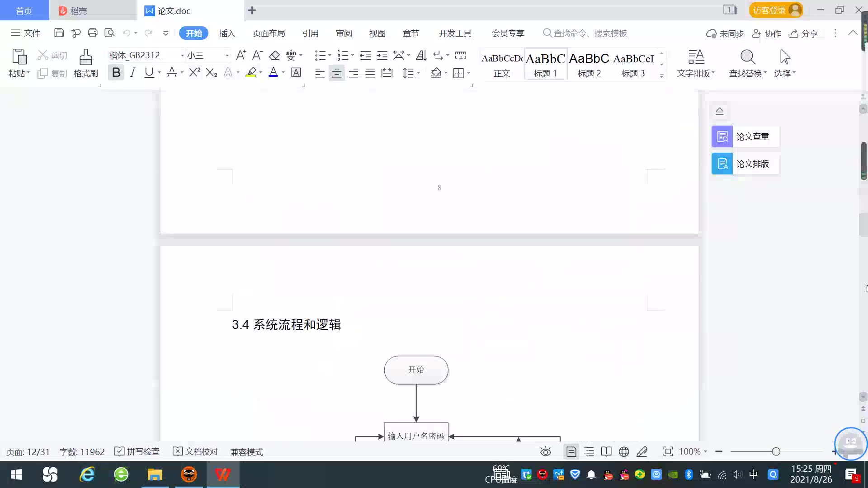Screen dimensions: 868x488
Task: Click the 论文查重 button
Action: click(745, 136)
